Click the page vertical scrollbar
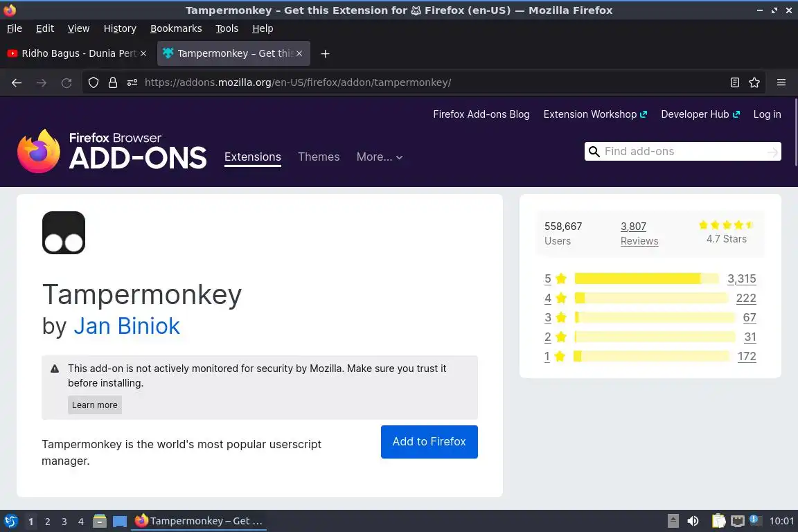Viewport: 798px width, 532px height. tap(795, 132)
